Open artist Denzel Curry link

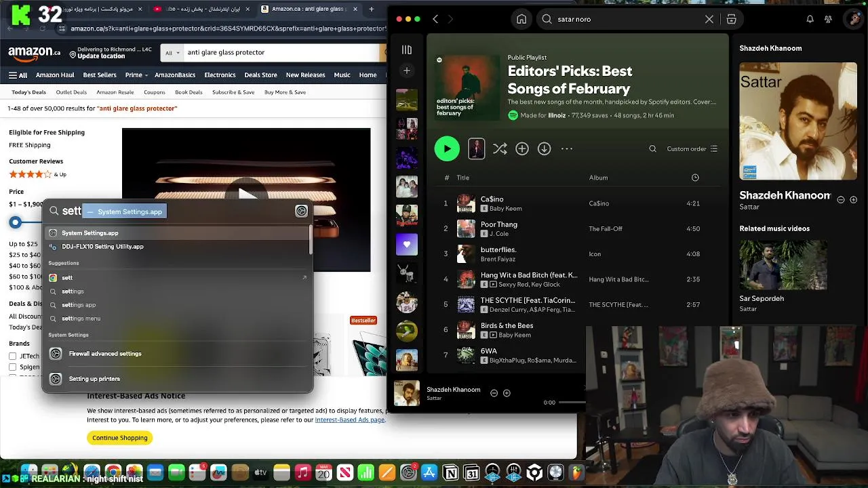click(x=507, y=309)
